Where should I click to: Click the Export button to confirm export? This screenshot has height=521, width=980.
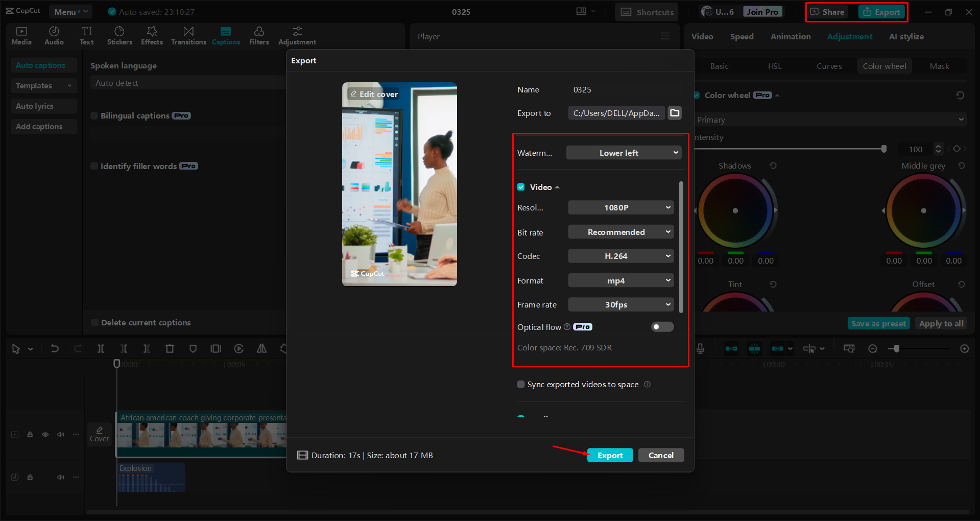point(610,455)
